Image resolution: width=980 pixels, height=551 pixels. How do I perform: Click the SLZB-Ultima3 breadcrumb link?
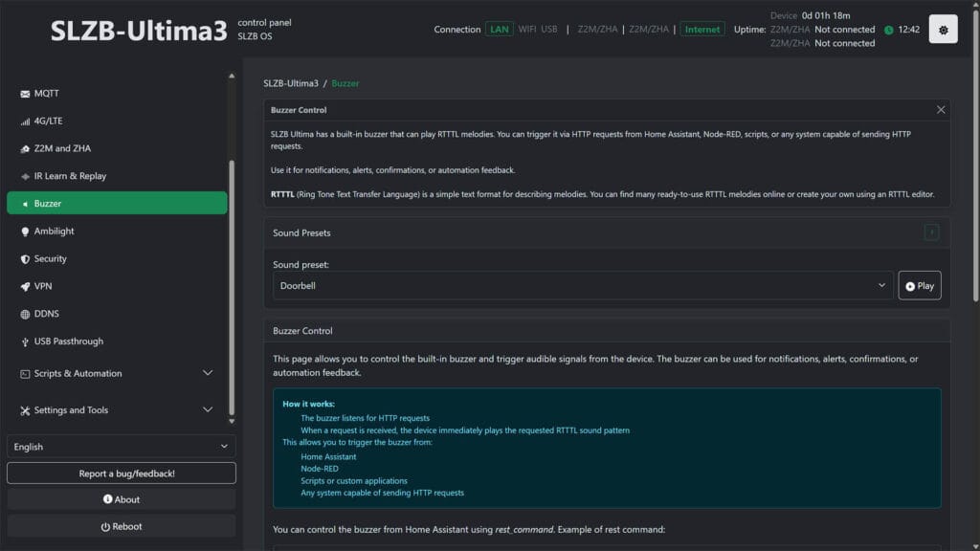(290, 83)
